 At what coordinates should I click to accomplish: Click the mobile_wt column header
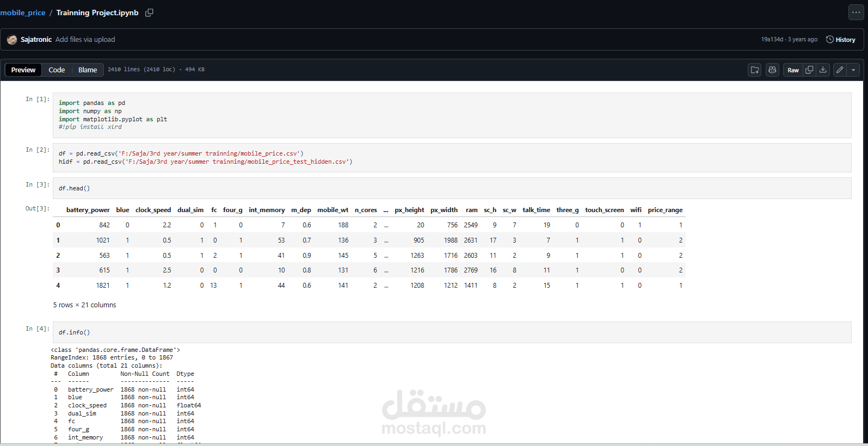point(333,210)
